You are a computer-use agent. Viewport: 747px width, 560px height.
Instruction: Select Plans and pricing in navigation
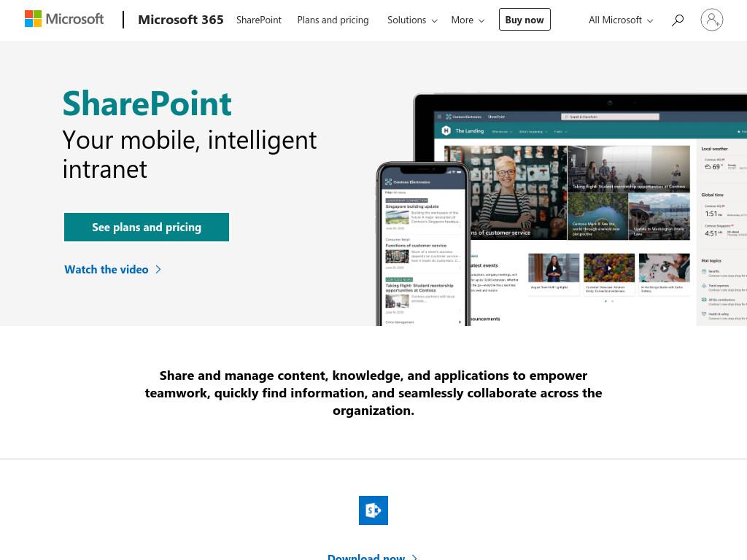333,20
